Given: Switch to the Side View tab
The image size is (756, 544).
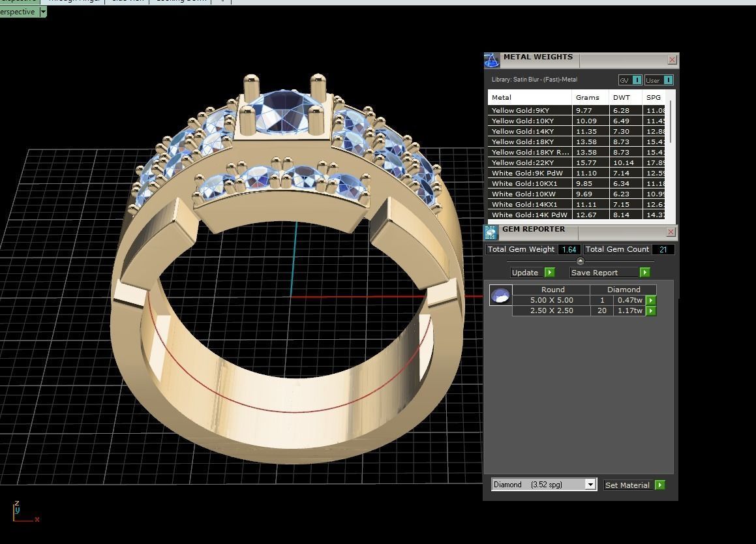Looking at the screenshot, I should (x=127, y=1).
